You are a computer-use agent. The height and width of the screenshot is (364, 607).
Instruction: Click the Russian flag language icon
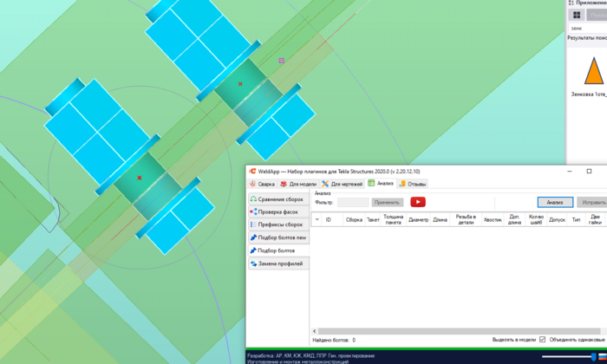pyautogui.click(x=603, y=357)
